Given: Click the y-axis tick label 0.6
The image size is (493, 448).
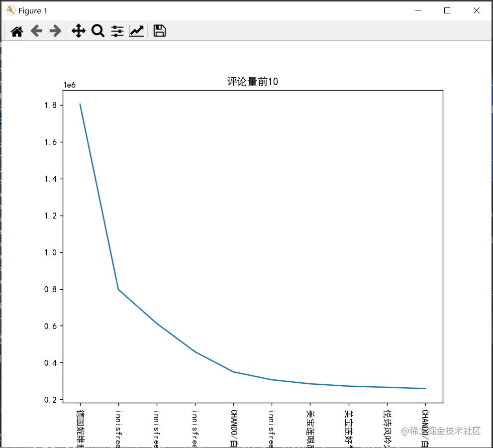Looking at the screenshot, I should (50, 326).
